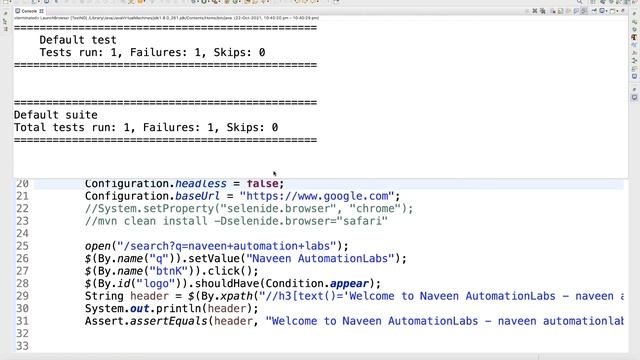This screenshot has width=640, height=360.
Task: Click the Clear Console icon
Action: click(x=553, y=11)
